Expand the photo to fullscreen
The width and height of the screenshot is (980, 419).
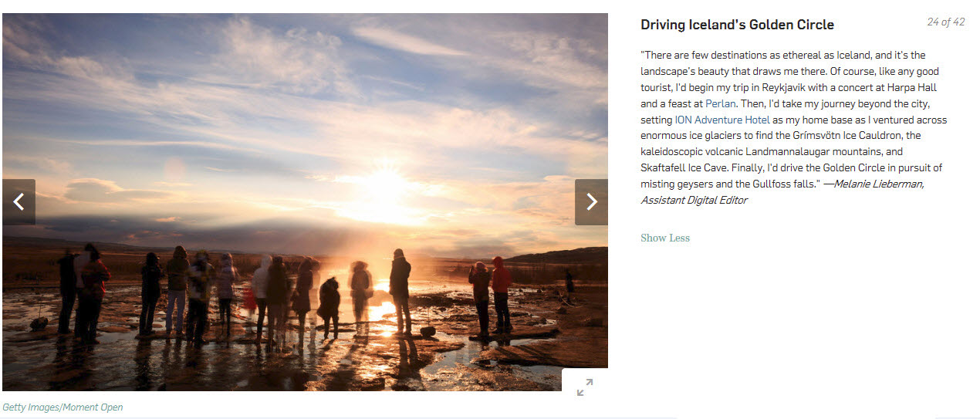[585, 387]
